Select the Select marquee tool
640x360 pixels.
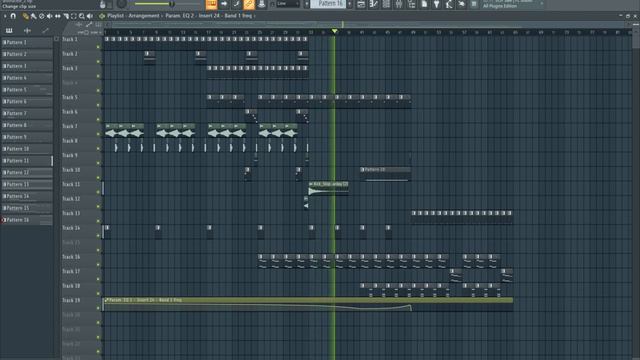[x=73, y=16]
